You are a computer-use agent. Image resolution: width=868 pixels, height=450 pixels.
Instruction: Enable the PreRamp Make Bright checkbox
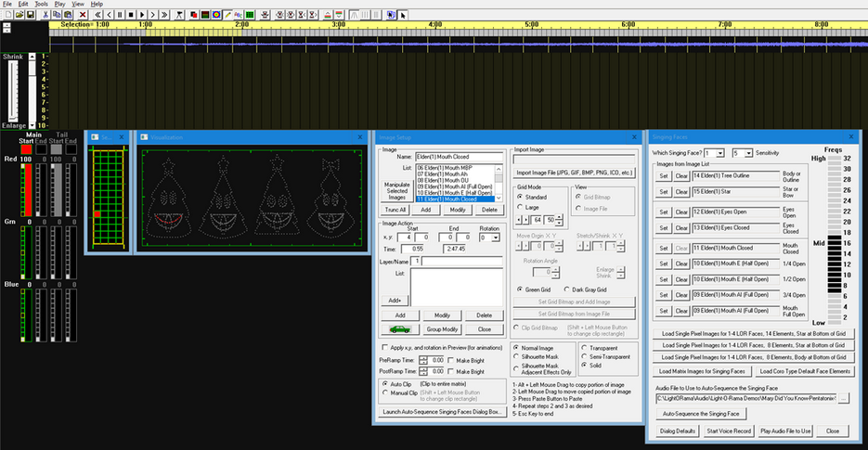(x=451, y=360)
